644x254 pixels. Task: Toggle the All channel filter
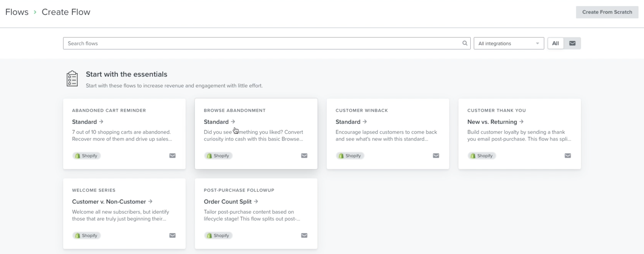coord(555,43)
